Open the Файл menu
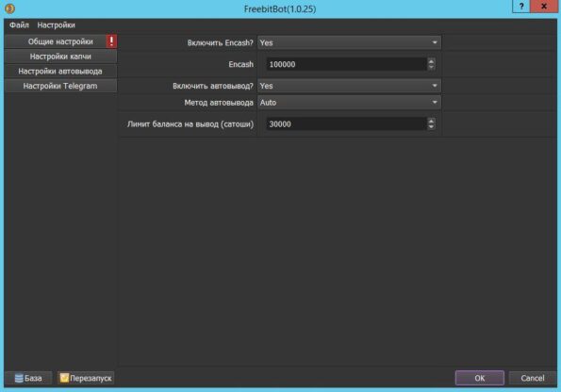Screen dimensions: 561x392 [19, 25]
